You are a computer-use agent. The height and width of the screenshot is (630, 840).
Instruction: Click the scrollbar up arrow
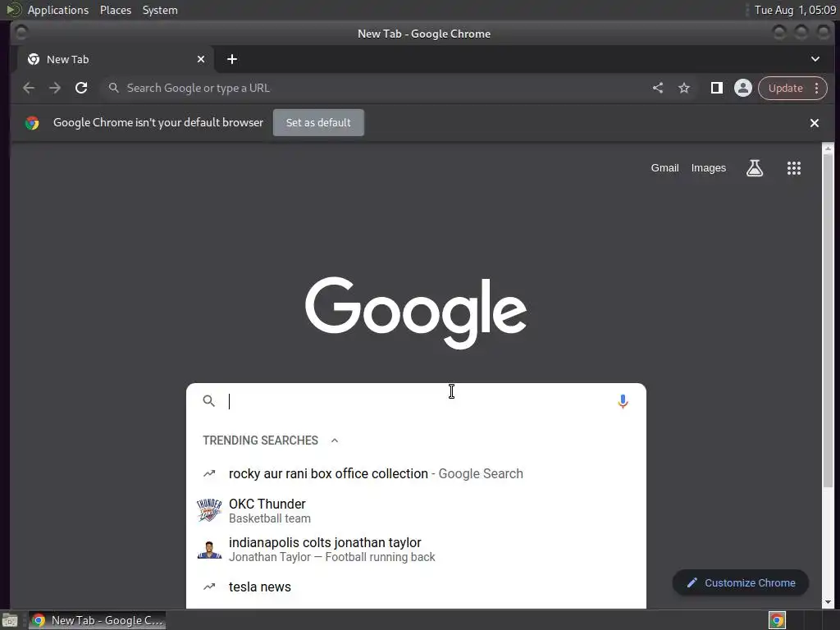pyautogui.click(x=829, y=148)
